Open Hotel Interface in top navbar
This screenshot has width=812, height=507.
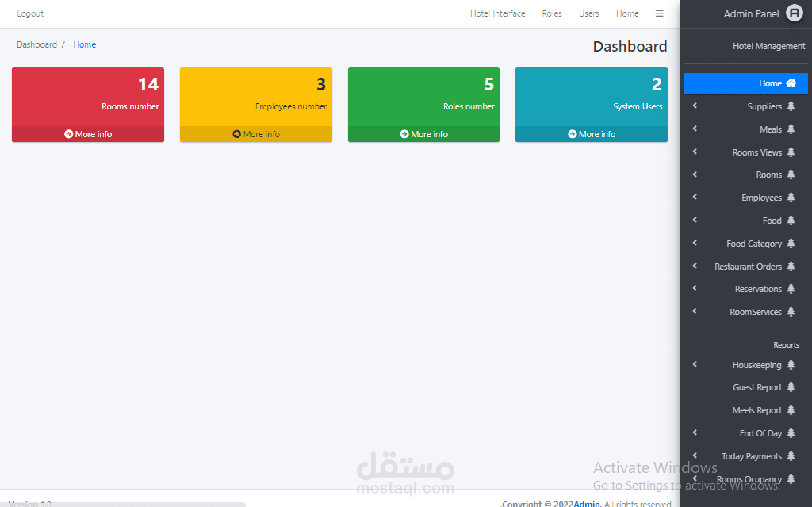coord(498,13)
